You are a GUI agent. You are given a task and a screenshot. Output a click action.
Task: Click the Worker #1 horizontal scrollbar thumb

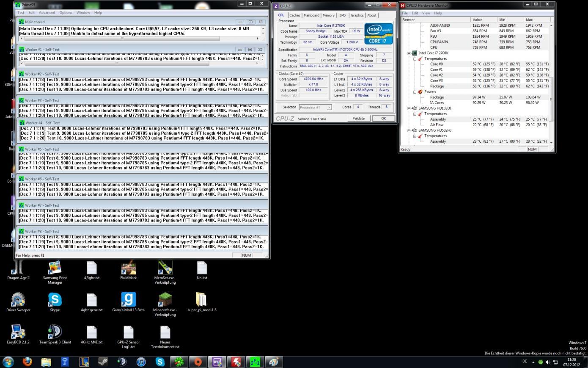point(117,64)
